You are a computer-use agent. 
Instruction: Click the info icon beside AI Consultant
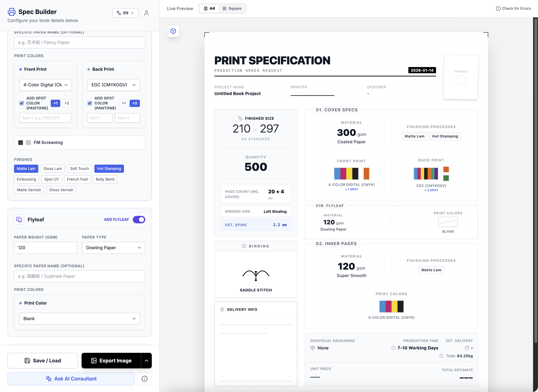(x=144, y=379)
